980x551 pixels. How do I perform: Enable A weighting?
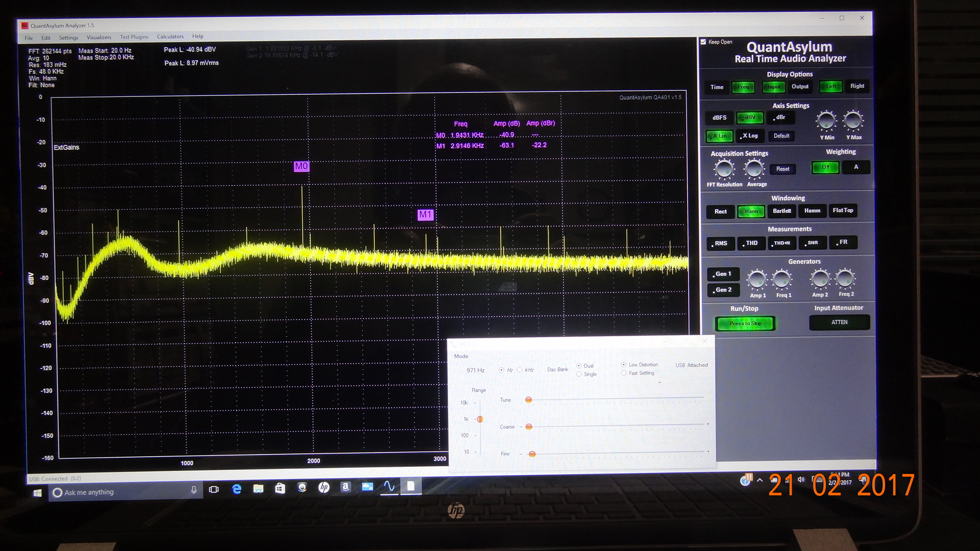pos(856,167)
